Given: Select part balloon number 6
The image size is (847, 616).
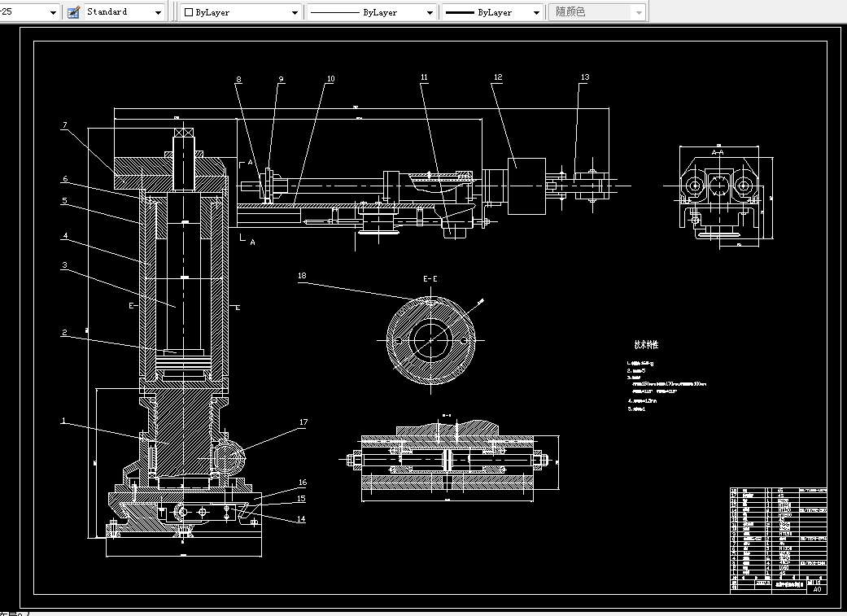Looking at the screenshot, I should [x=65, y=179].
